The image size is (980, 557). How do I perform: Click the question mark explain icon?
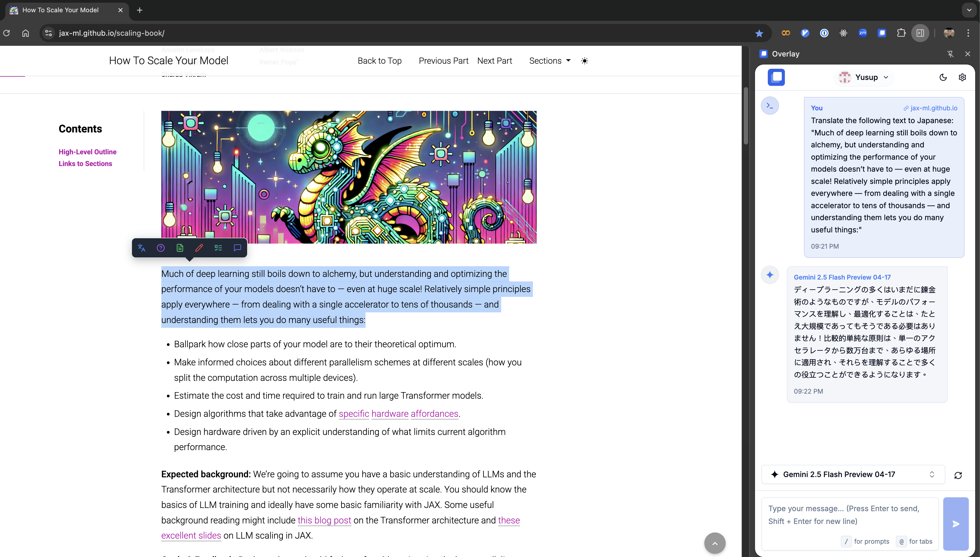point(161,248)
